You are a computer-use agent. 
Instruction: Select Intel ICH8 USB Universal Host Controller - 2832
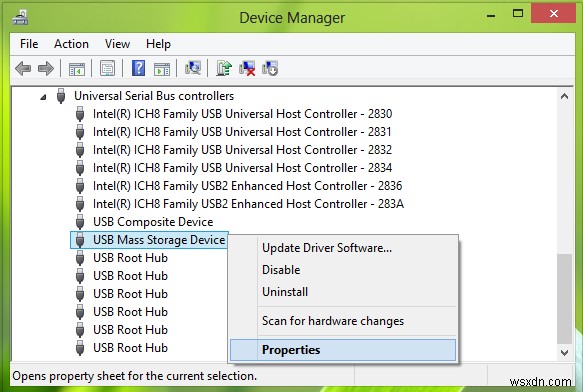[242, 150]
